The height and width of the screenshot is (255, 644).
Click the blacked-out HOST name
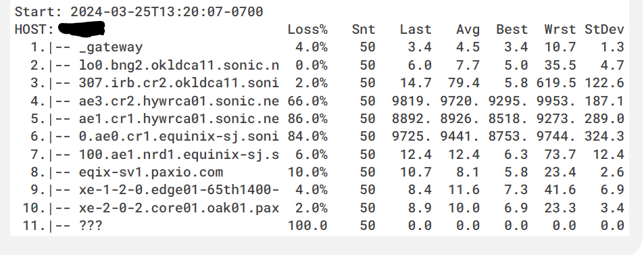pos(81,29)
